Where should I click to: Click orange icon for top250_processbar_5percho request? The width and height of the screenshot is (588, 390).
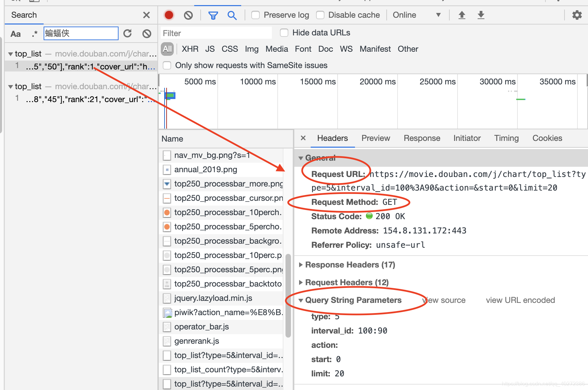[167, 227]
